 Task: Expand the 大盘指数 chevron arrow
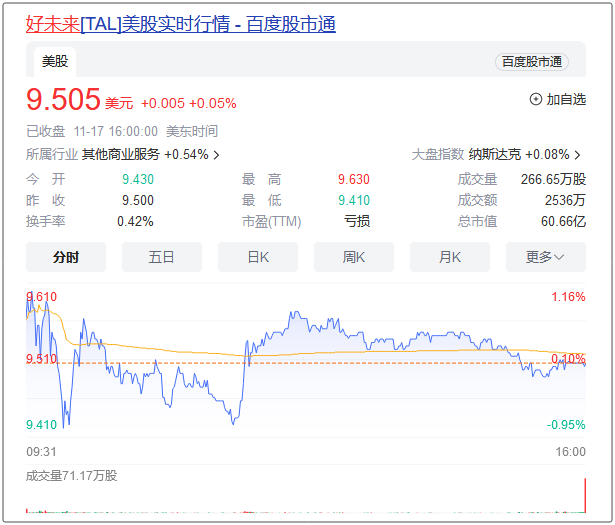click(577, 155)
